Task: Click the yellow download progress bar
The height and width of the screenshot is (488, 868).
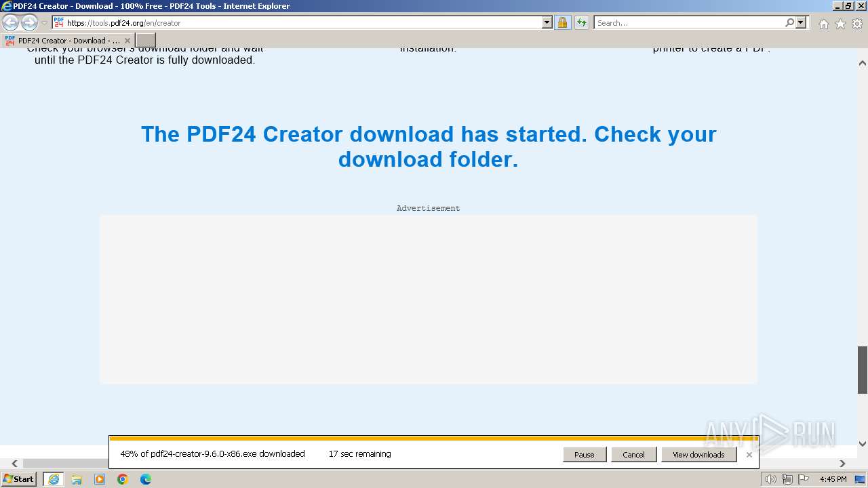Action: [x=433, y=439]
